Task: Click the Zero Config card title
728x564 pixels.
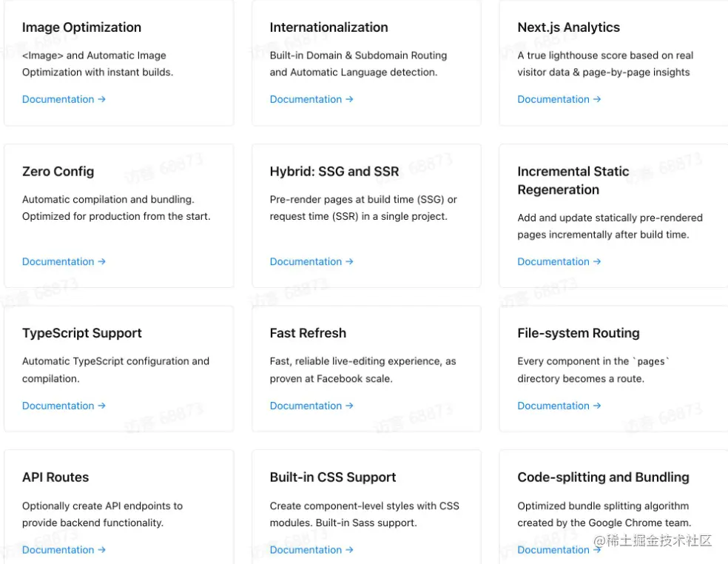Action: pos(58,172)
